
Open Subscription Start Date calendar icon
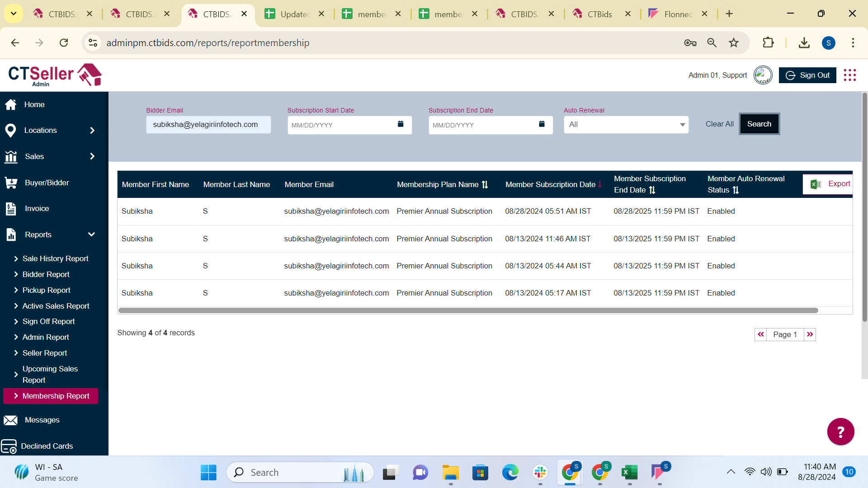pos(401,124)
